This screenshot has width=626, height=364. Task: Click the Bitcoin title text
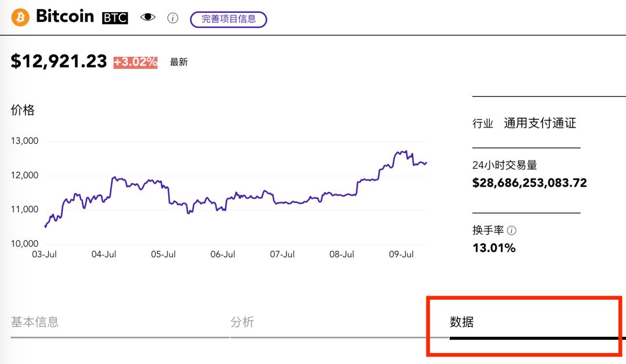[65, 16]
